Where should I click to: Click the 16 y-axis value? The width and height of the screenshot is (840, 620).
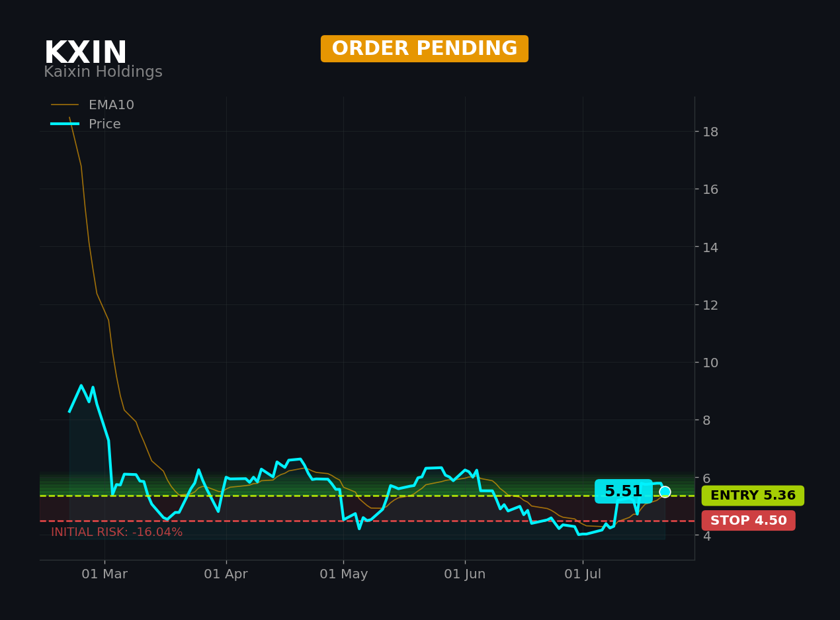pyautogui.click(x=710, y=189)
